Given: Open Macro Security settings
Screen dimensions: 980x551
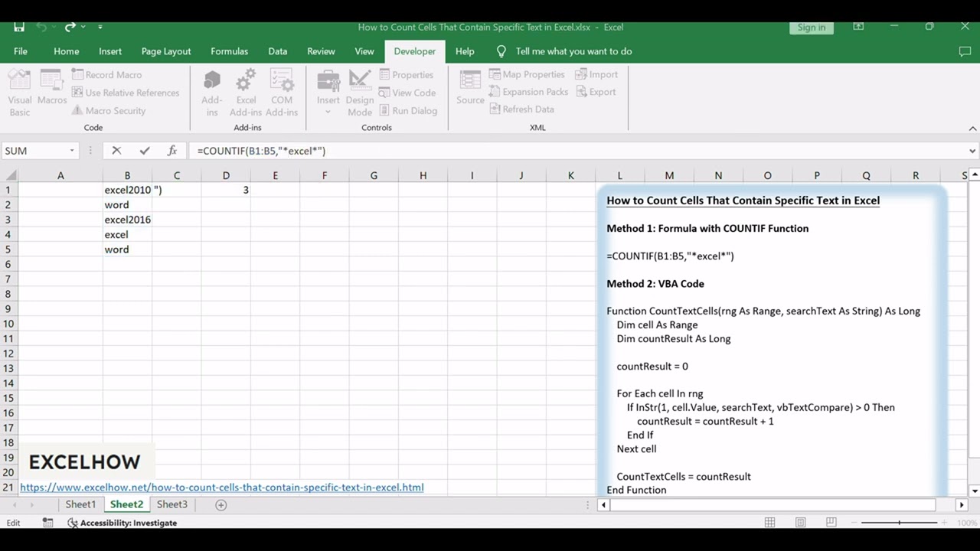Looking at the screenshot, I should [109, 111].
